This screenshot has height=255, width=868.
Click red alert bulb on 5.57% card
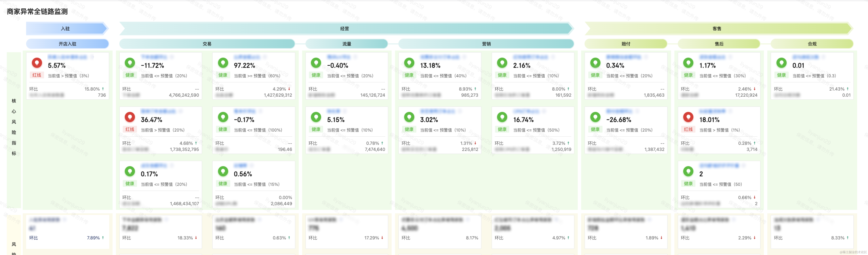pos(37,62)
